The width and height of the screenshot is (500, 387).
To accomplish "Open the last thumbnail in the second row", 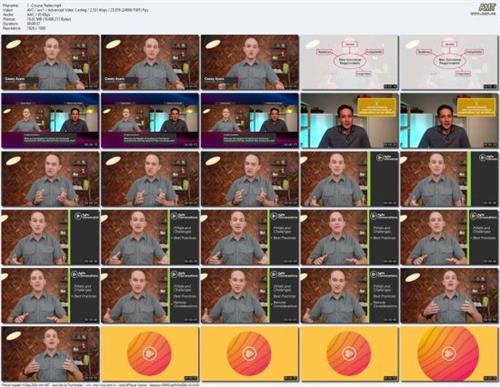I will pyautogui.click(x=449, y=121).
